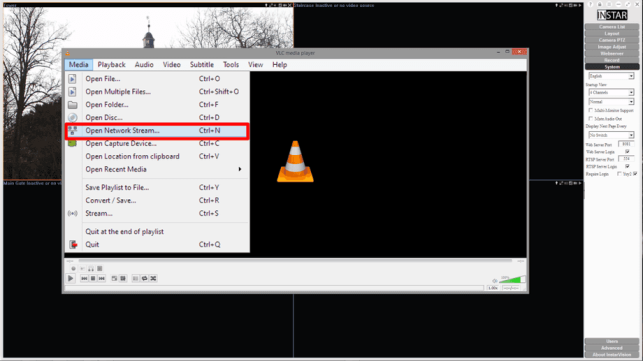
Task: Open the Camera List panel
Action: (611, 27)
